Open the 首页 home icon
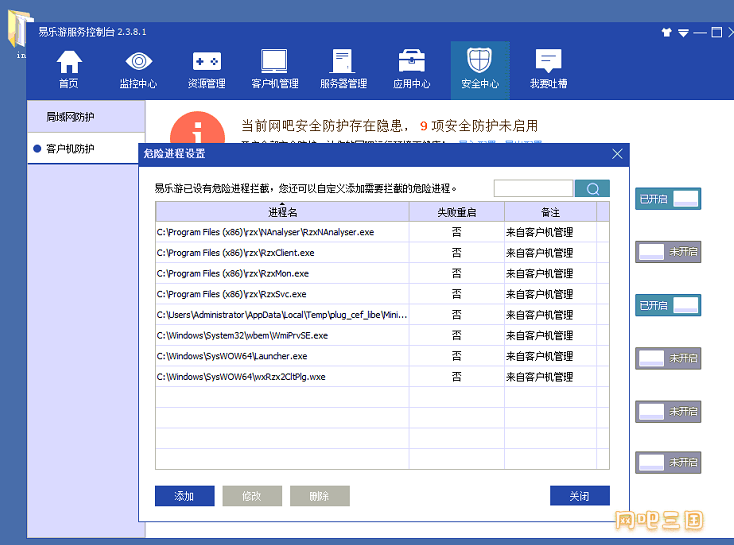This screenshot has height=545, width=734. [x=69, y=69]
